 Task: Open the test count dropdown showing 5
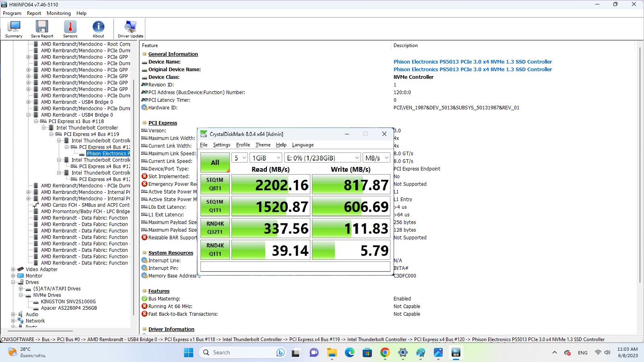(x=240, y=158)
